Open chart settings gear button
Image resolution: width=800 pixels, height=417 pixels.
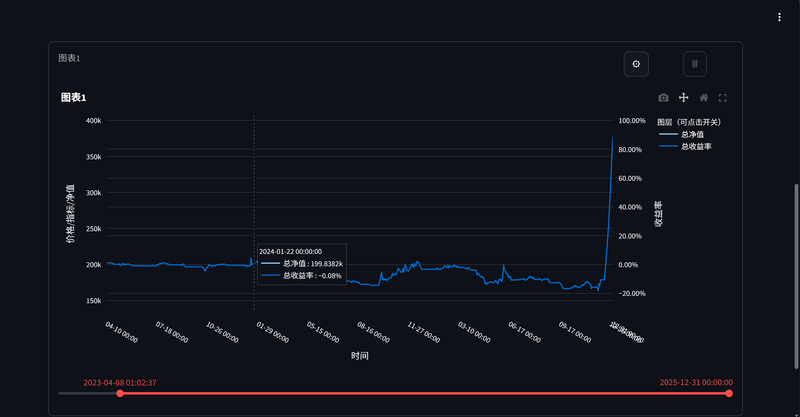636,64
